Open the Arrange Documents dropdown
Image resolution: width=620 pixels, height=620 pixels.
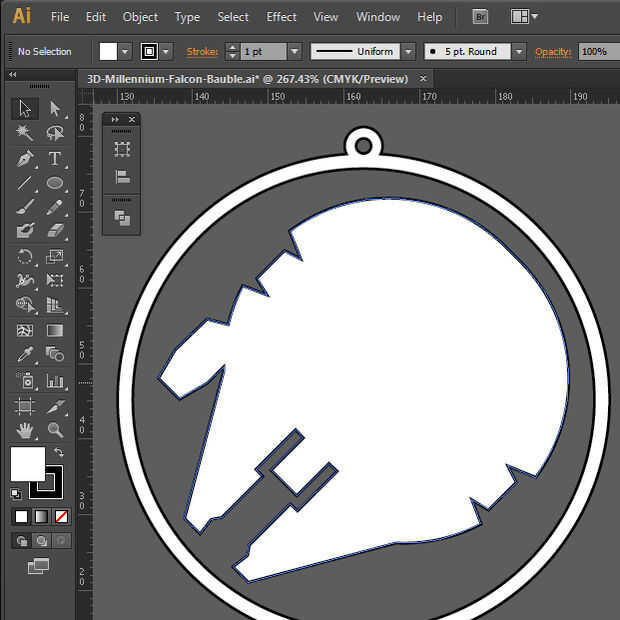coord(524,17)
